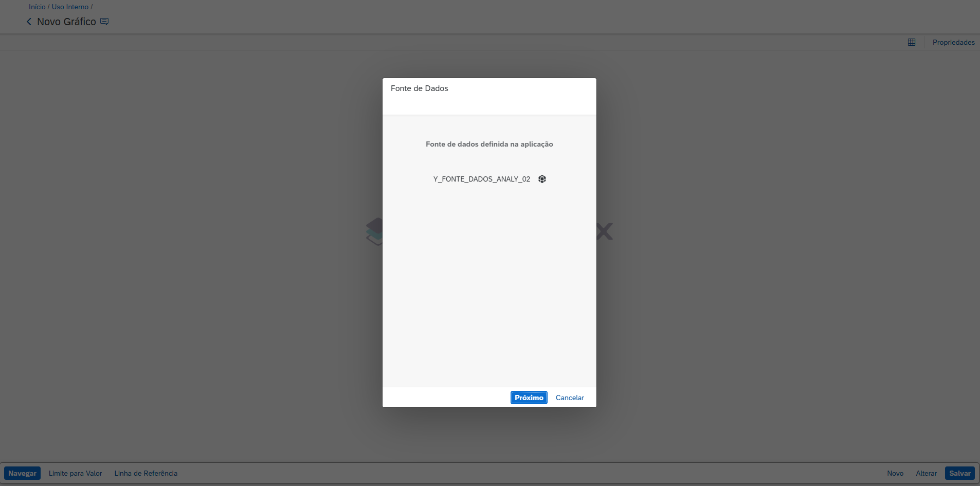Select the Y_FONTE_DADOS_ANALY_02 data source
Viewport: 980px width, 486px height.
pos(481,179)
